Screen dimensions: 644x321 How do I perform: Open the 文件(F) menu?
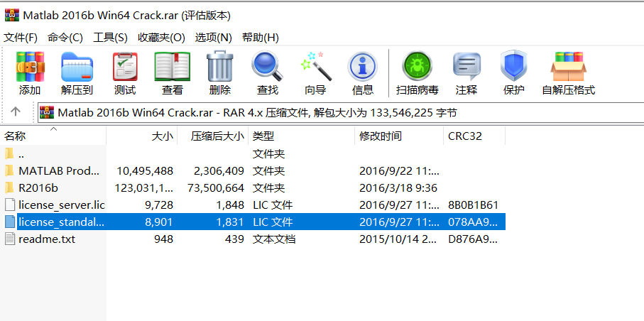(21, 38)
